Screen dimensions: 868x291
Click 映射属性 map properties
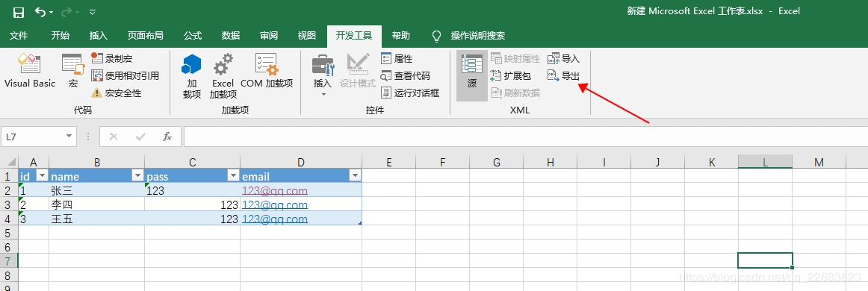coord(515,59)
